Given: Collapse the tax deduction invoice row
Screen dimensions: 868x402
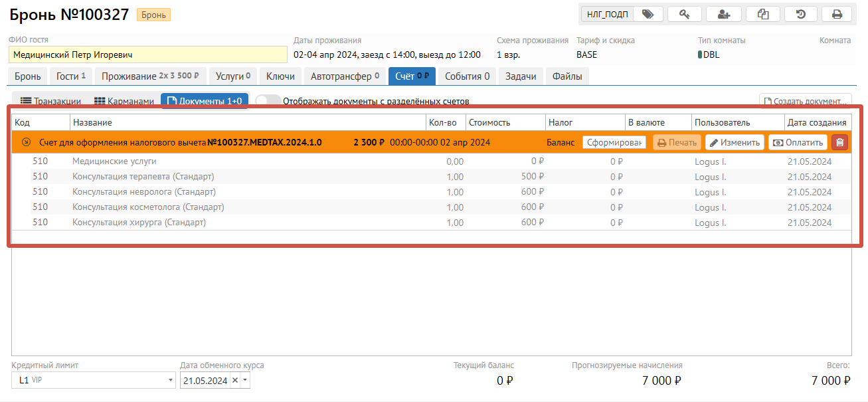Looking at the screenshot, I should [x=26, y=142].
